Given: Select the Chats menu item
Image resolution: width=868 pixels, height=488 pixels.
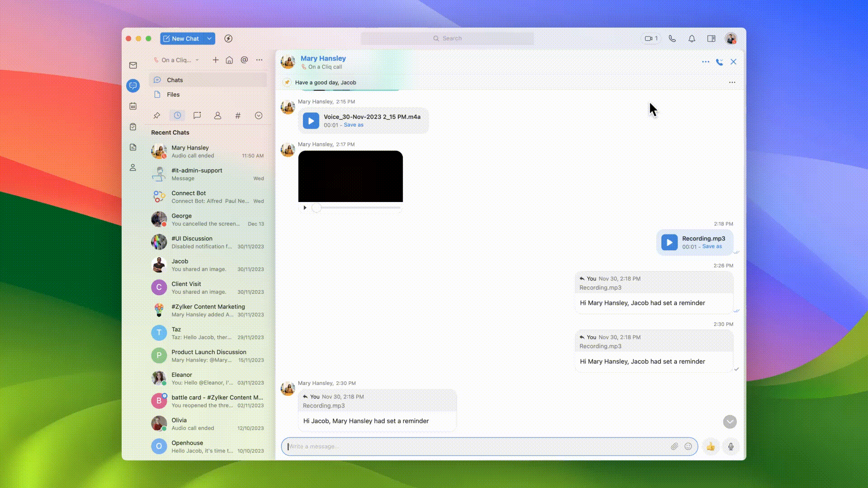Looking at the screenshot, I should (175, 80).
